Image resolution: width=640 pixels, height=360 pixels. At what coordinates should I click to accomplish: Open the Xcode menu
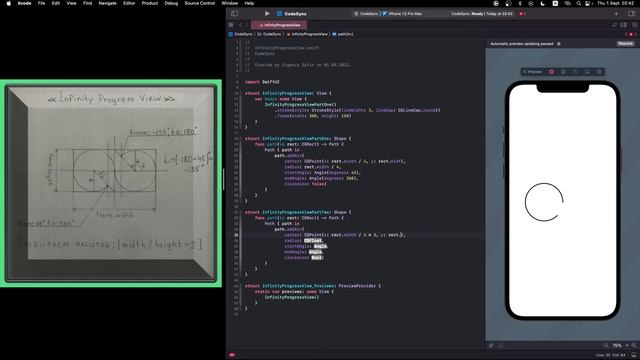24,3
